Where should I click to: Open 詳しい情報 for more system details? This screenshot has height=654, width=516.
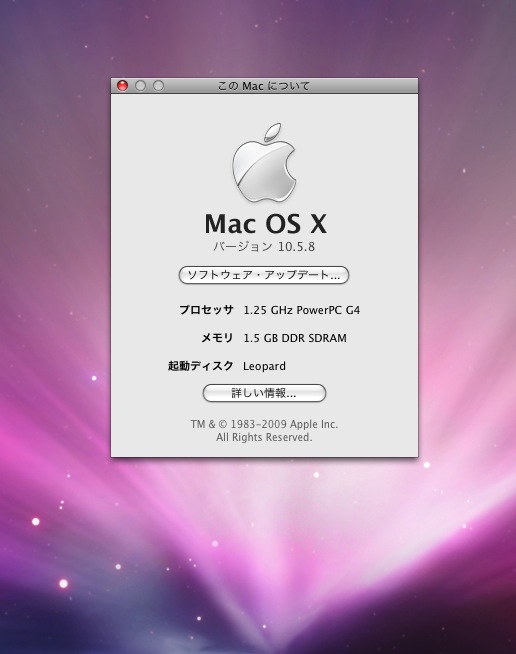coord(264,393)
